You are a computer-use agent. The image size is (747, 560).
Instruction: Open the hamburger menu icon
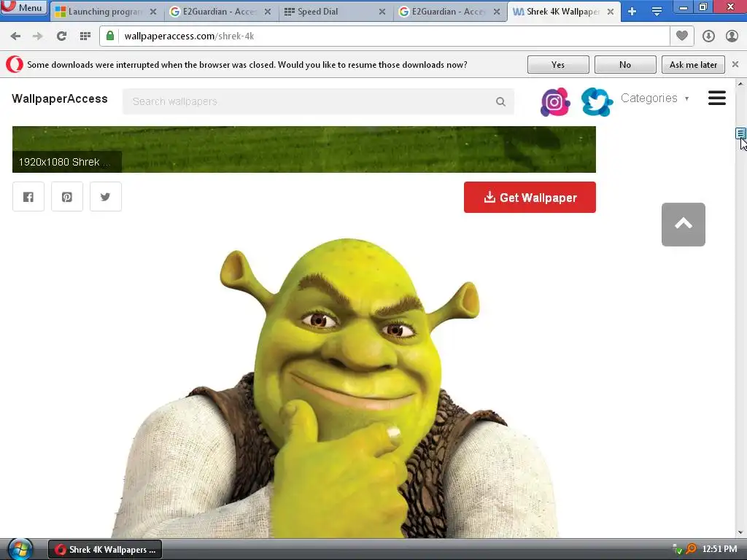[716, 98]
